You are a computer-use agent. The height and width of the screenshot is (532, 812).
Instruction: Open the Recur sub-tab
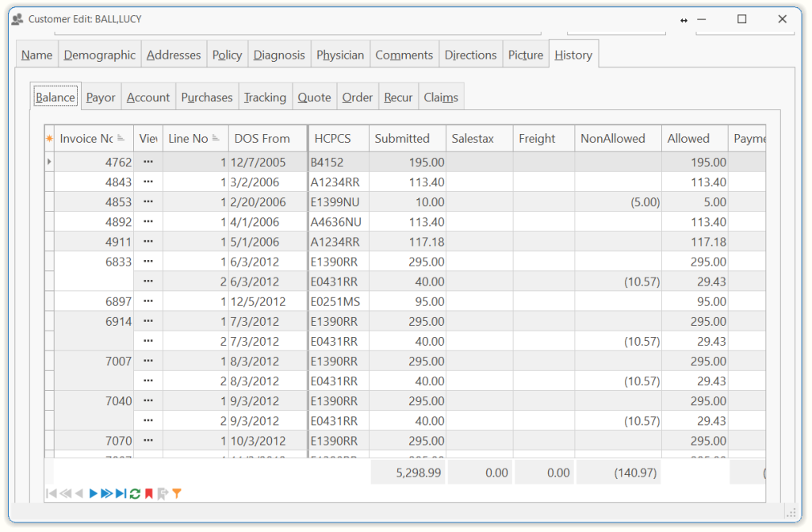point(398,98)
